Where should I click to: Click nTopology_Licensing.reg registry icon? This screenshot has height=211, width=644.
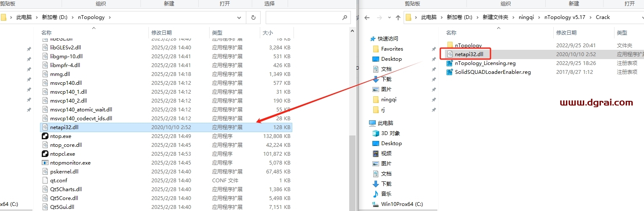tap(450, 63)
